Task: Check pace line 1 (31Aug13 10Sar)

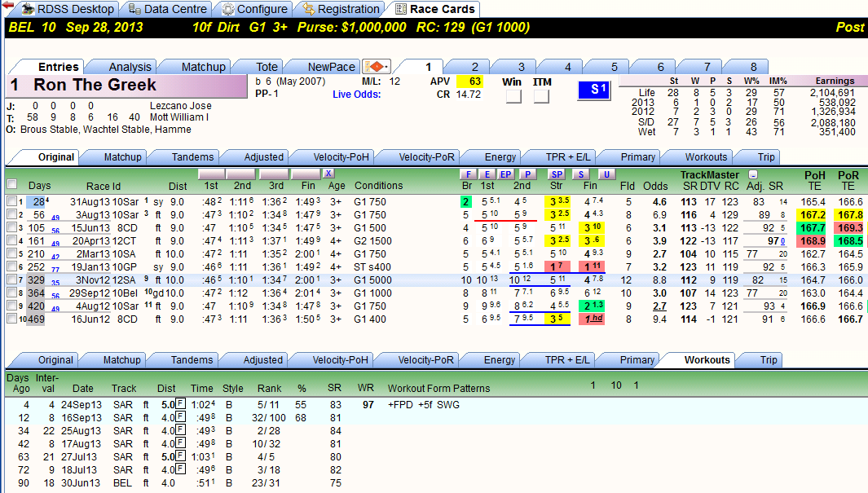Action: [11, 201]
